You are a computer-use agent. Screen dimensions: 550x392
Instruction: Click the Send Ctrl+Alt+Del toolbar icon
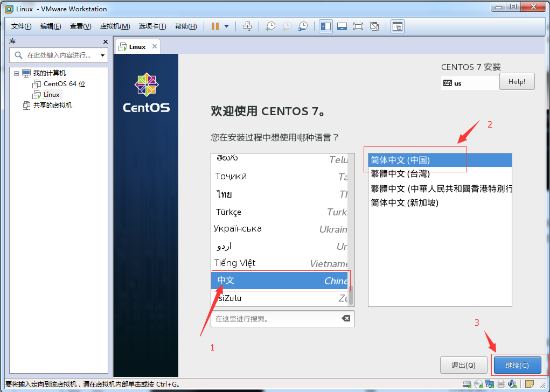coord(247,26)
